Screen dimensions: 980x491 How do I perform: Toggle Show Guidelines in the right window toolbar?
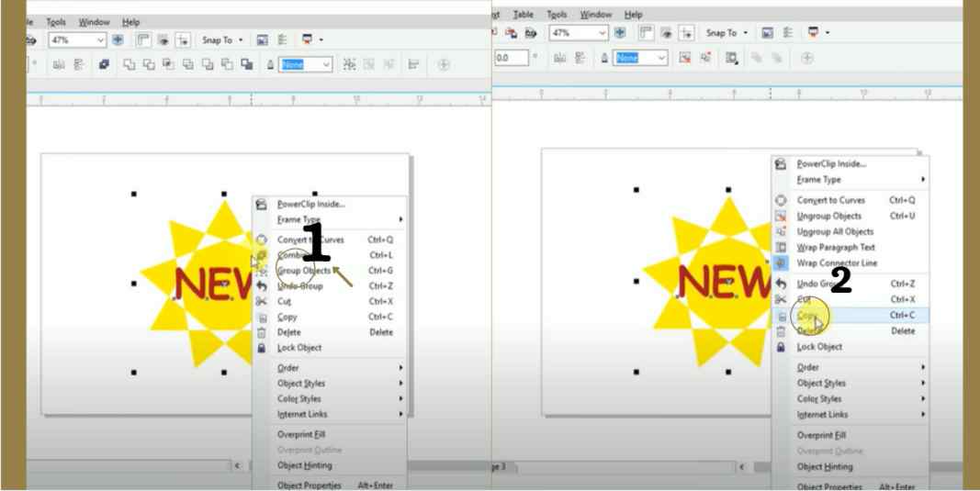[684, 33]
